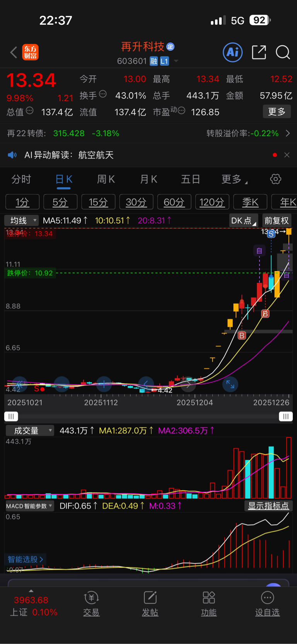Tap 显示指标点 link
The image size is (297, 644).
[x=268, y=506]
